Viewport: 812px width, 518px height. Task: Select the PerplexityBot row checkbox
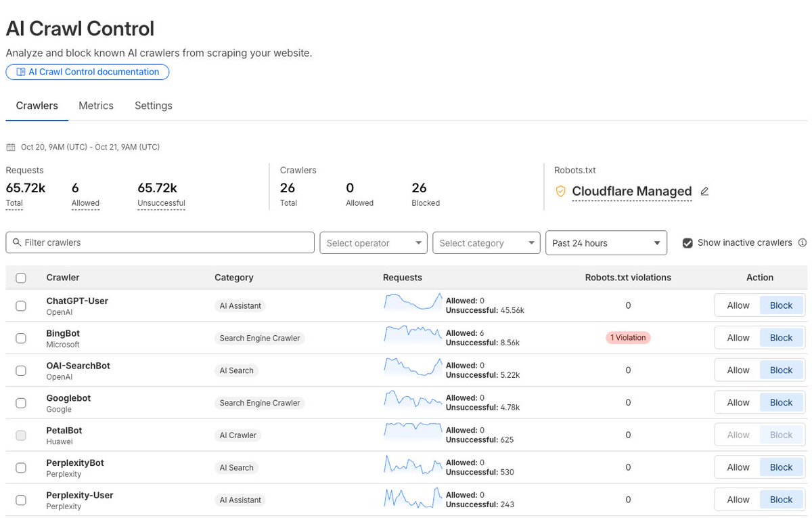pos(21,468)
